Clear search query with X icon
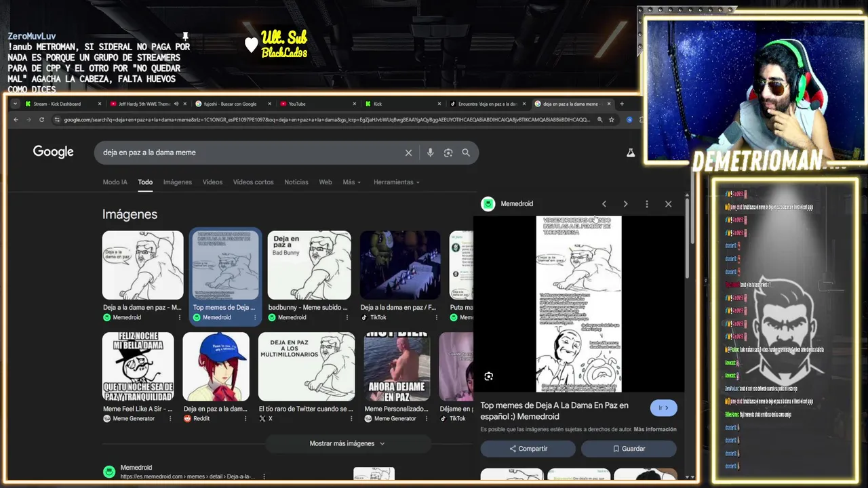Screen dimensions: 868x488 [x=408, y=152]
